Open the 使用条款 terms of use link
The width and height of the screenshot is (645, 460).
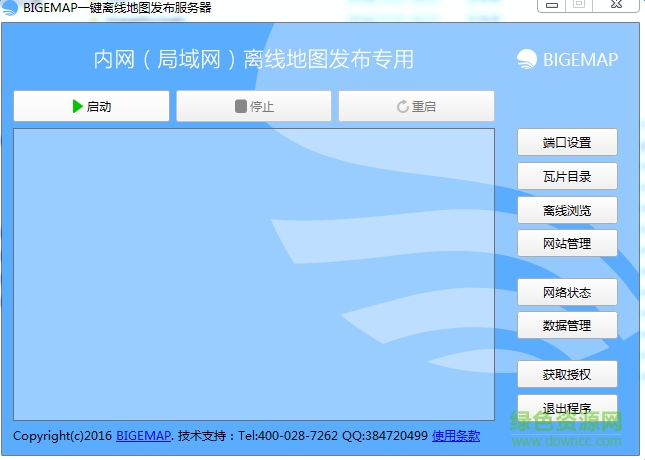point(456,436)
